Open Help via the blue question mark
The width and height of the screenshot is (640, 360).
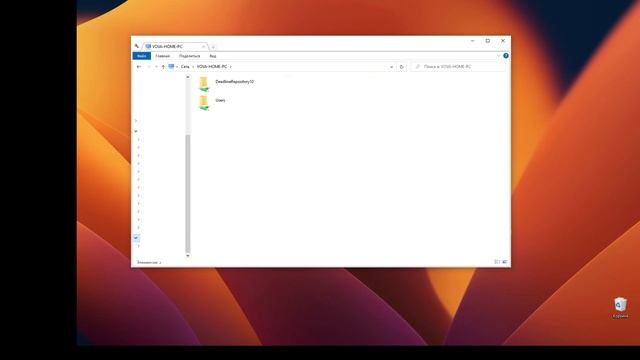click(506, 56)
